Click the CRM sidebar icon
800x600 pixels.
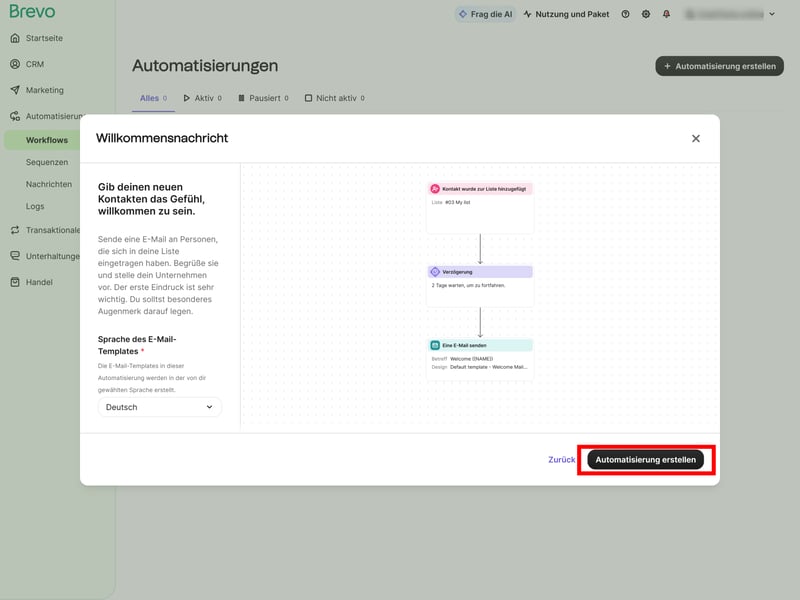pyautogui.click(x=15, y=64)
